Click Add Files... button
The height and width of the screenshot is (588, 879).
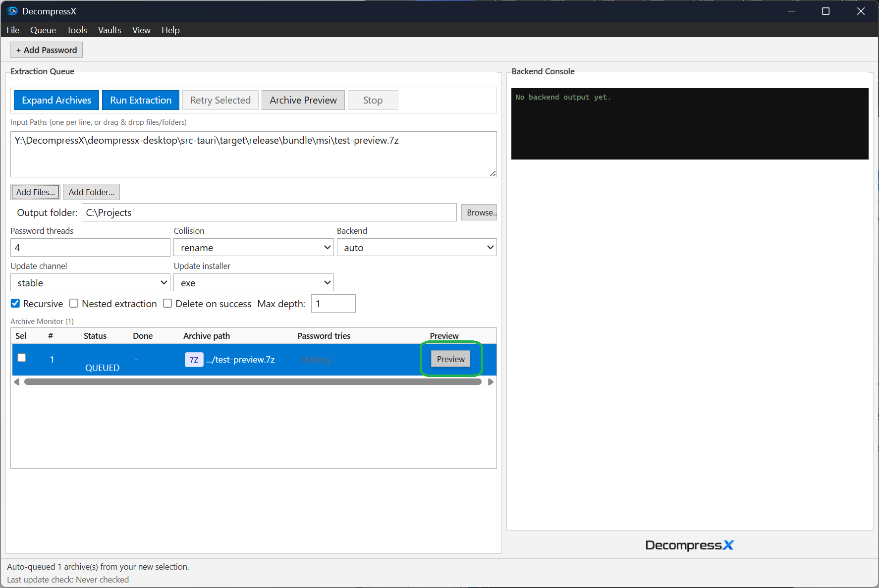(x=36, y=192)
